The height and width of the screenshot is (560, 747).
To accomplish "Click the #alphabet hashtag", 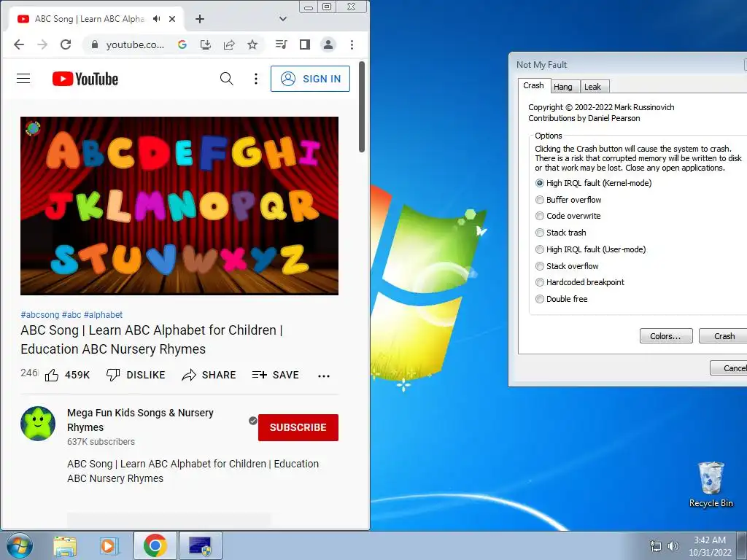I will 103,315.
